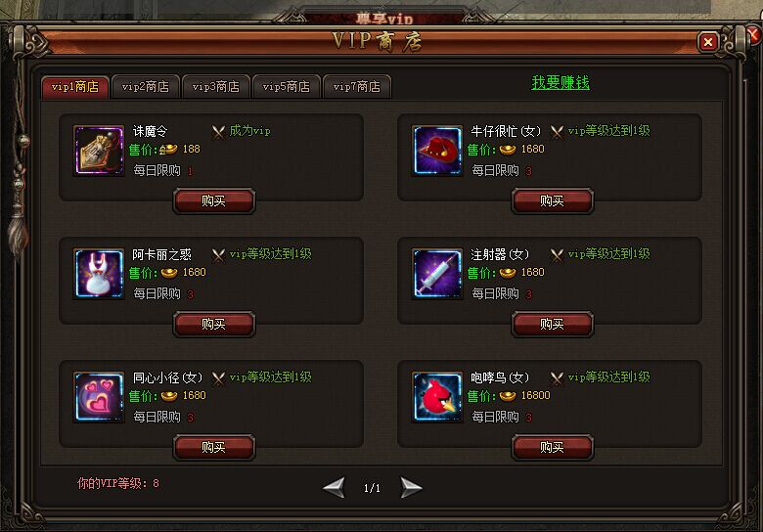Image resolution: width=763 pixels, height=532 pixels.
Task: Click the 阿卡丽之惑 white dress icon
Action: [99, 274]
